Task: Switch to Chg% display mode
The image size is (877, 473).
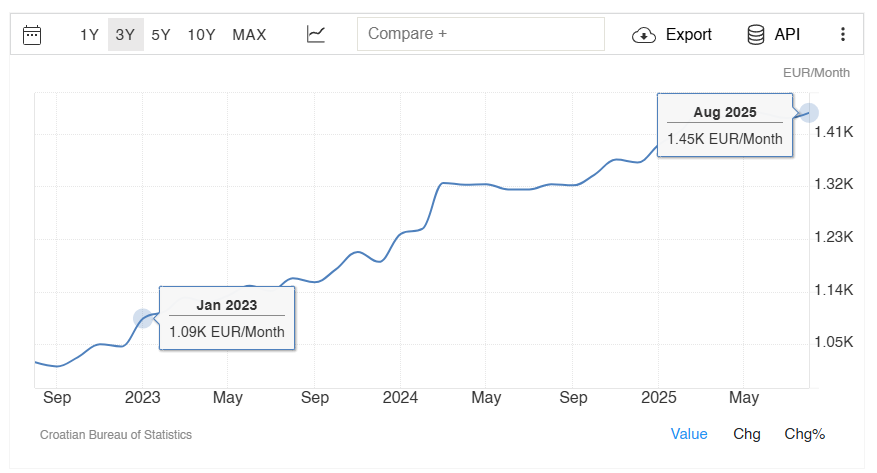Action: coord(804,434)
